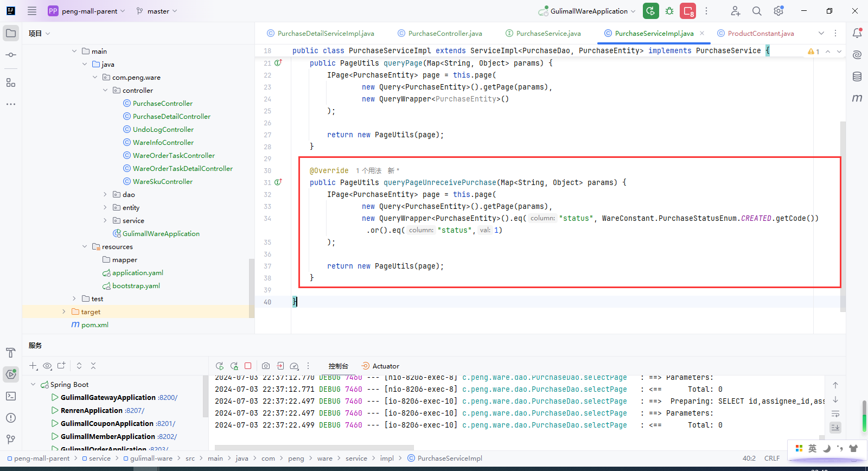Open the :8200/ link of GulimallGatewayApplication
Image resolution: width=868 pixels, height=471 pixels.
tap(168, 398)
